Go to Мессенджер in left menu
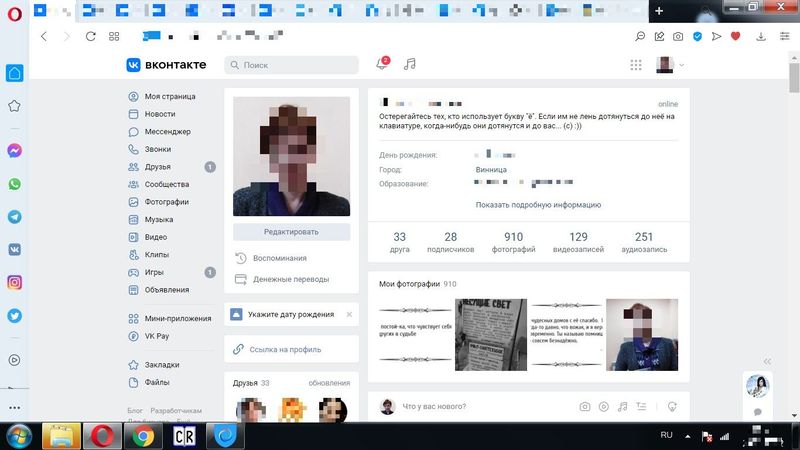 pyautogui.click(x=167, y=132)
